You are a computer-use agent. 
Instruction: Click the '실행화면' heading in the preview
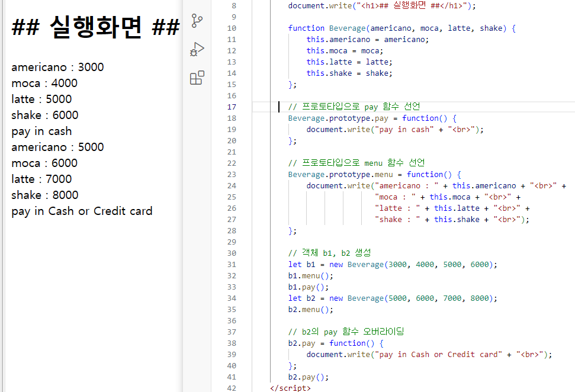96,27
